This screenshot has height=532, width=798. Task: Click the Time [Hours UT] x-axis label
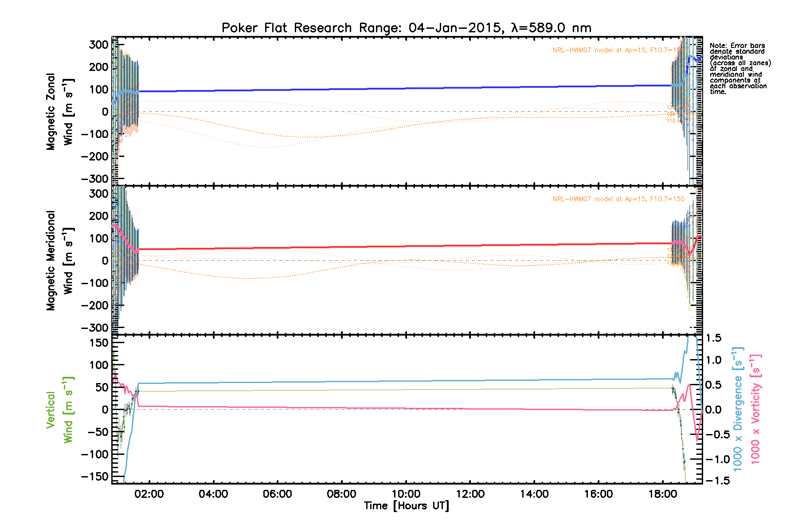point(406,506)
